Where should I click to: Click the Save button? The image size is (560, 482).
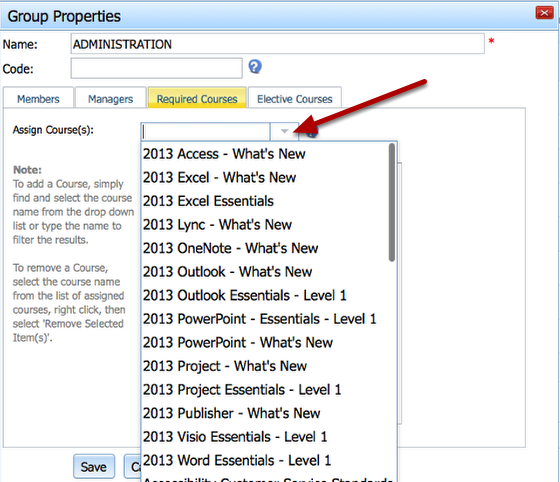pyautogui.click(x=94, y=467)
